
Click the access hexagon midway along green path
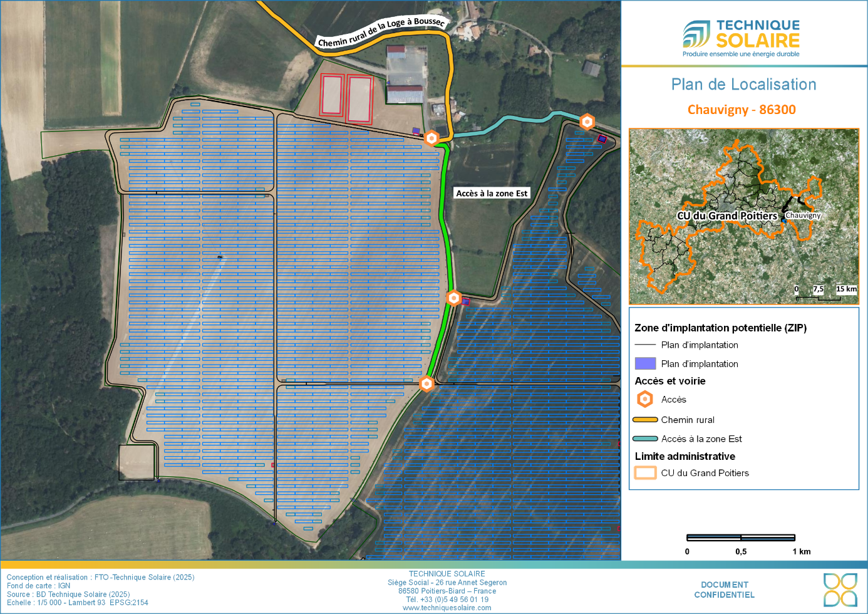pyautogui.click(x=454, y=298)
